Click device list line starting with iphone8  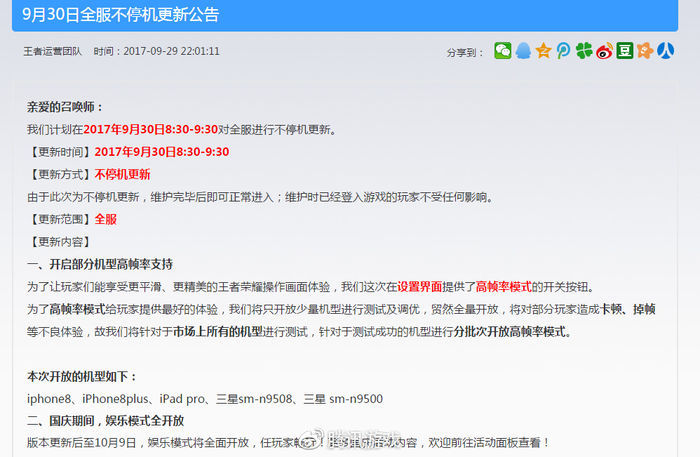pos(205,399)
